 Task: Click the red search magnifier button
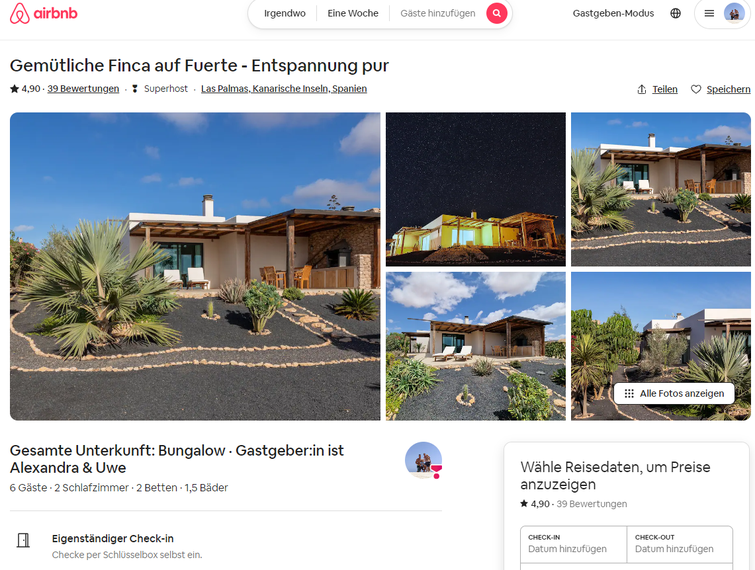(496, 13)
